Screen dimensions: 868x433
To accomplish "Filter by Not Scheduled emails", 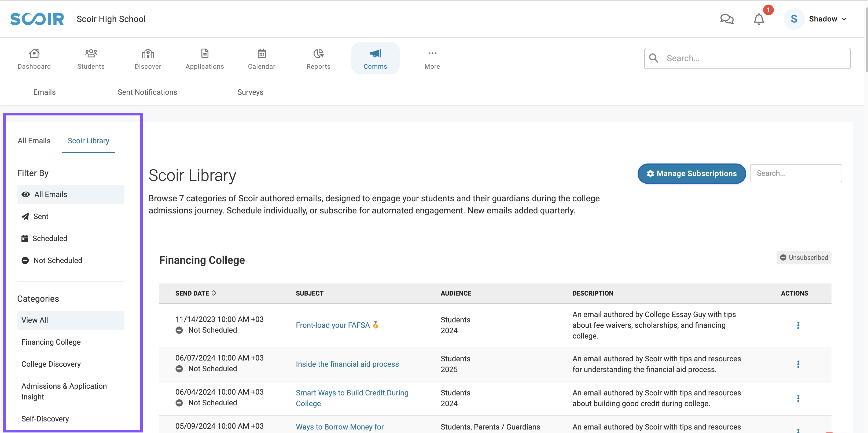I will point(71,260).
